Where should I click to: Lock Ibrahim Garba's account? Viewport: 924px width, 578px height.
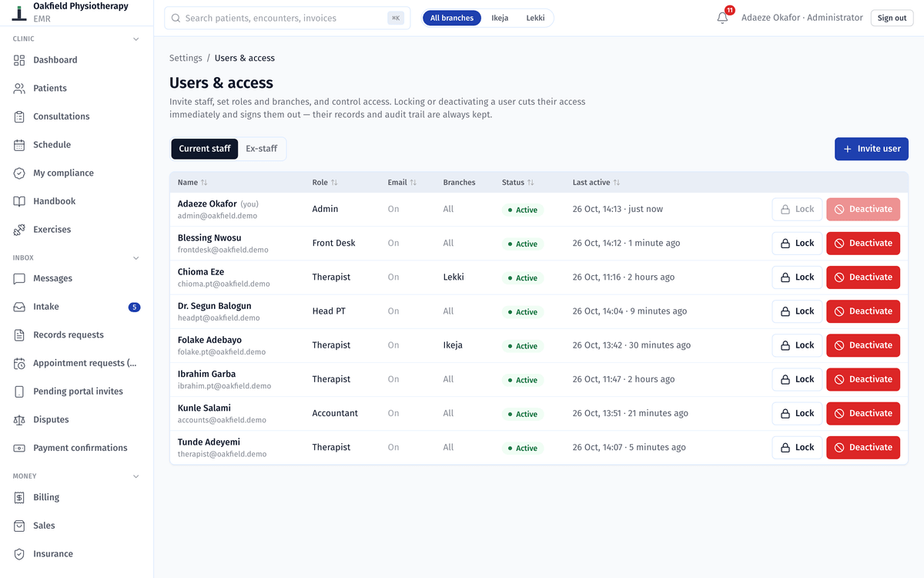tap(798, 379)
